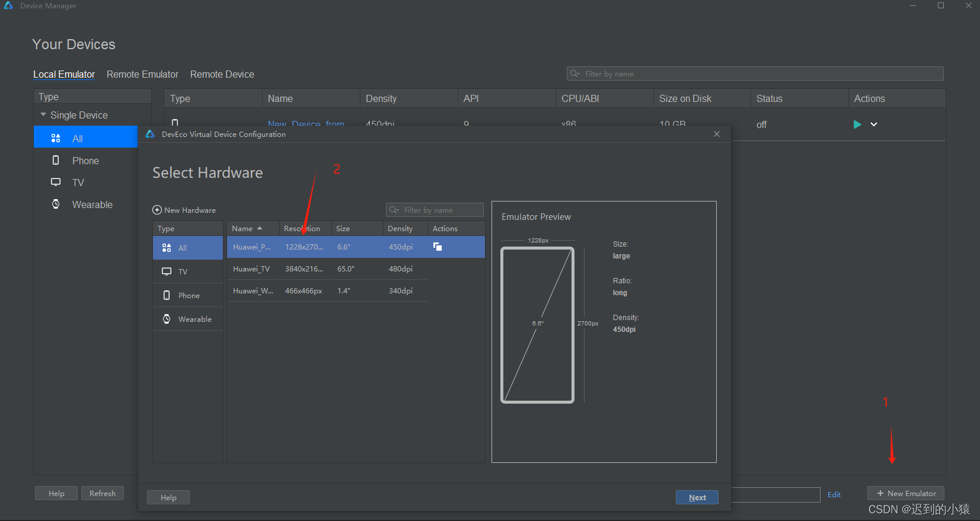Clone the Huawei_P hardware with copy icon
Viewport: 980px width, 521px height.
click(438, 247)
